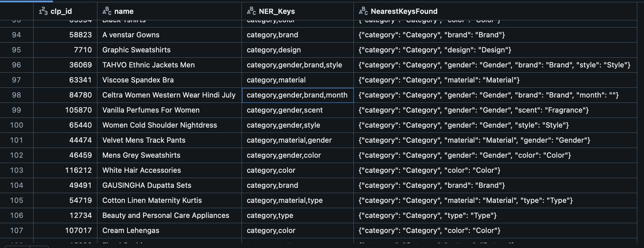Select the 'category,gender,brand,month' cell
Screen dimensions: 644x248
pos(297,95)
